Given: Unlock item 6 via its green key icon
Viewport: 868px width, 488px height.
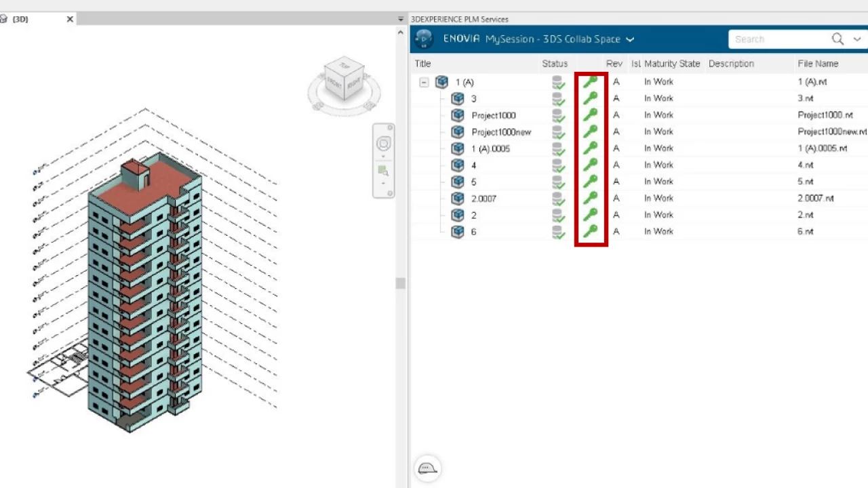Looking at the screenshot, I should (x=590, y=231).
